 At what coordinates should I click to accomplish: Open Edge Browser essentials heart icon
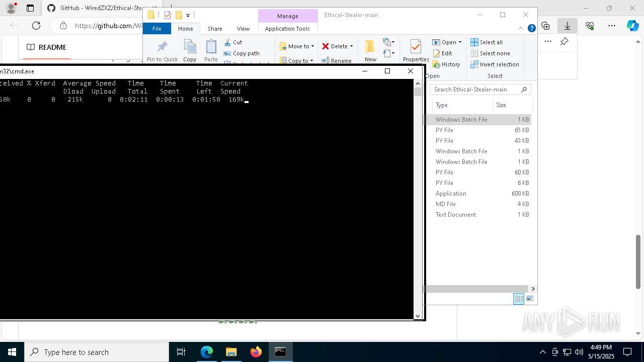pos(590,26)
